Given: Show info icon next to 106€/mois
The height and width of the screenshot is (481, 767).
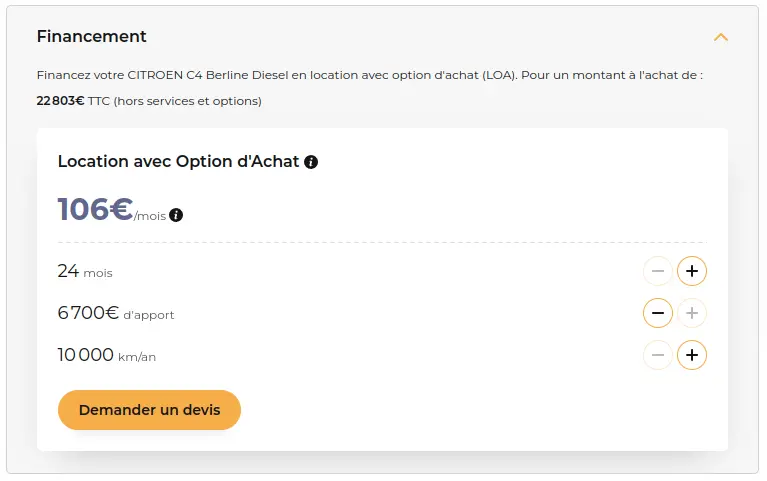Looking at the screenshot, I should [176, 215].
